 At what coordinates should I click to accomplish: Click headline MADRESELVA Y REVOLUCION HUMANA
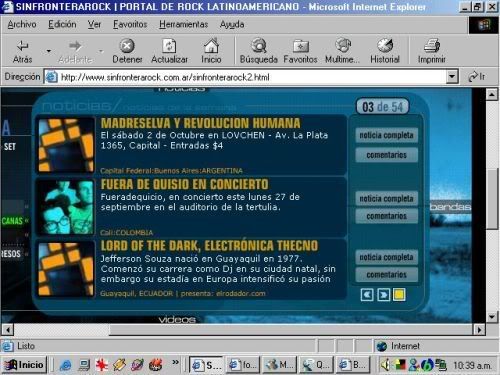200,123
